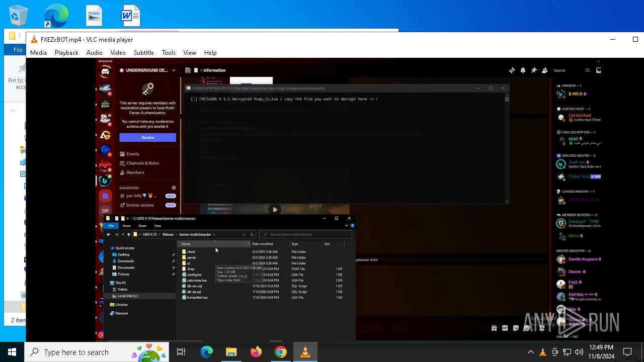Click the up-folder arrow in dark Explorer
The height and width of the screenshot is (362, 644).
[x=128, y=234]
